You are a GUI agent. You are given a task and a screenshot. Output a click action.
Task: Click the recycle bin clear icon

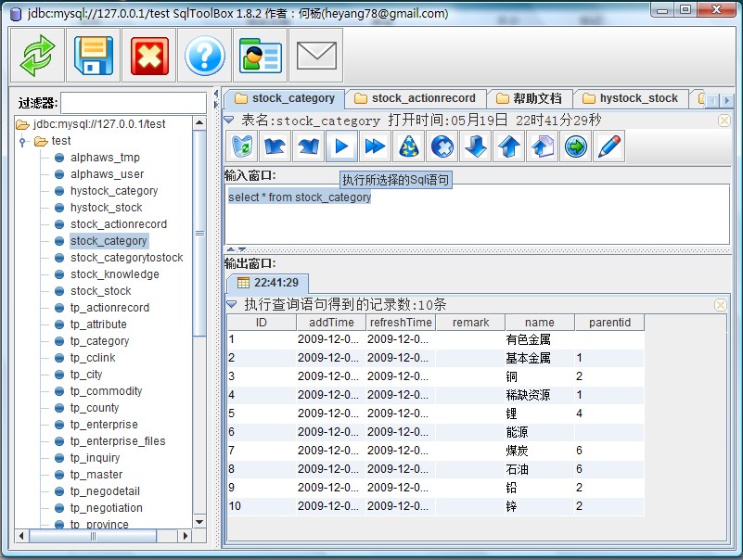242,146
